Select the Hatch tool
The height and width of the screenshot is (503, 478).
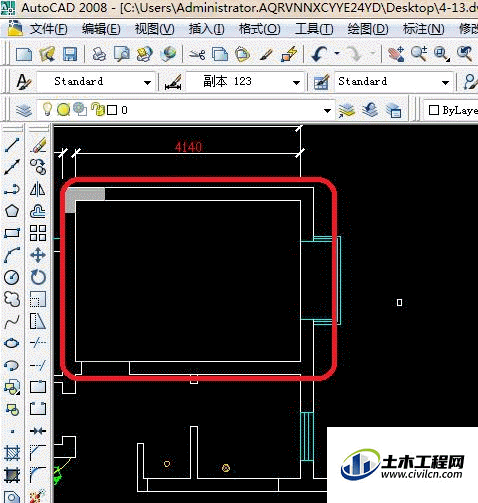point(12,453)
